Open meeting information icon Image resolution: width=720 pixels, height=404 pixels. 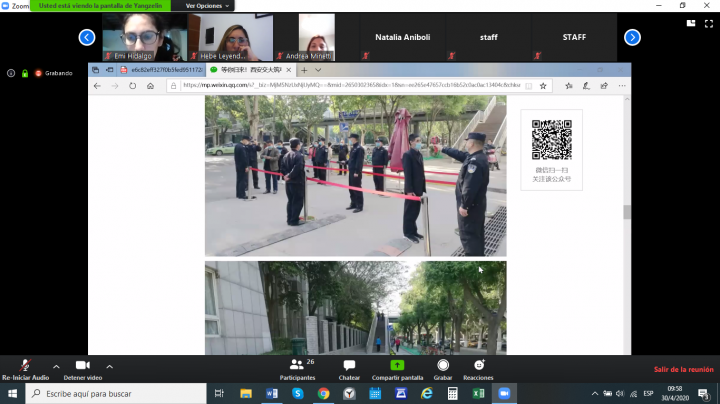(11, 73)
